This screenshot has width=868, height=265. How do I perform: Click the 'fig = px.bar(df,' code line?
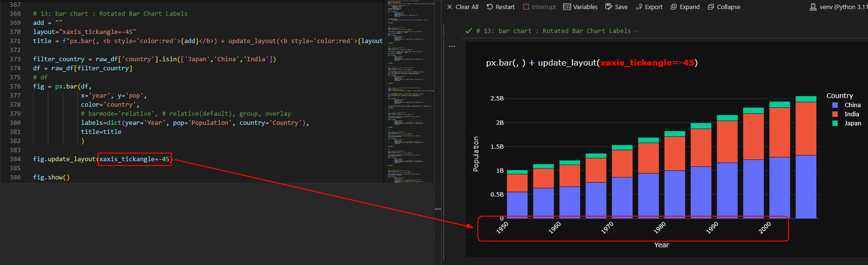(62, 87)
